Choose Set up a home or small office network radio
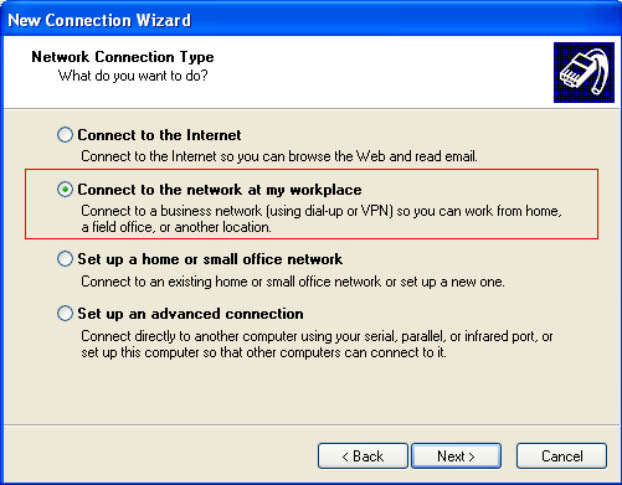The image size is (622, 485). pos(65,259)
